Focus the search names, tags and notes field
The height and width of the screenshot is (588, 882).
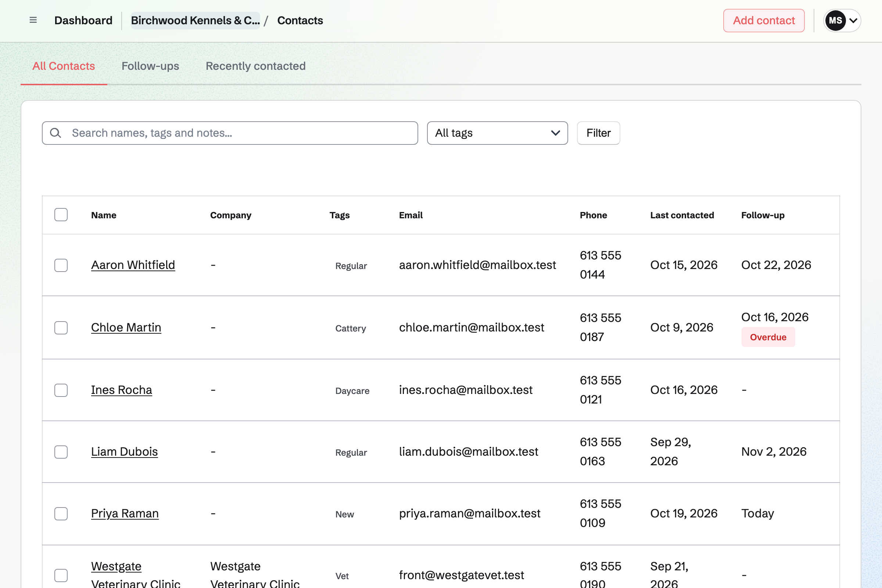[230, 133]
